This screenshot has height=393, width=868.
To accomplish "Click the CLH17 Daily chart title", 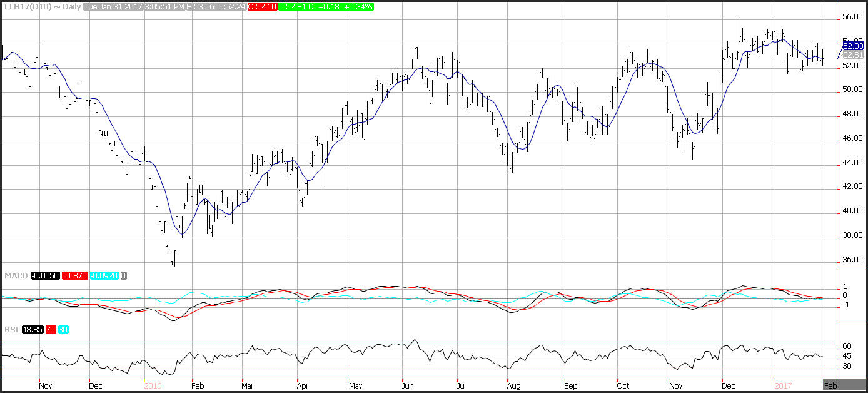I will tap(41, 7).
